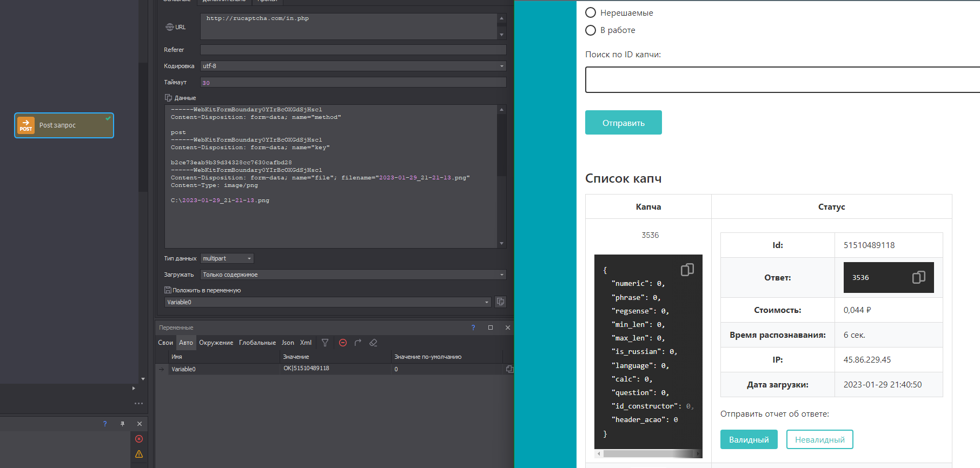Open the Кодировка utf-8 dropdown
Image resolution: width=980 pixels, height=468 pixels.
tap(353, 66)
